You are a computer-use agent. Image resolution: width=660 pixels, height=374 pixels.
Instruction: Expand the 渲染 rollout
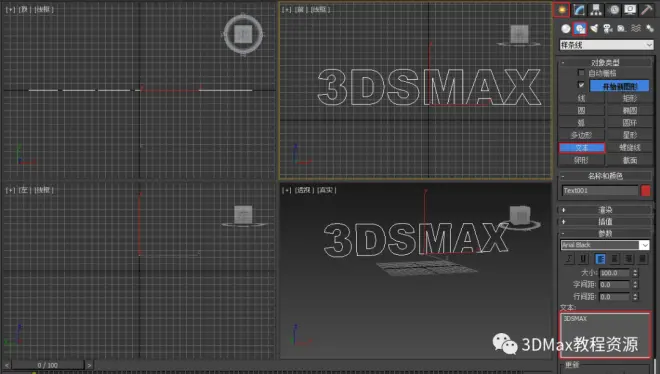[605, 210]
